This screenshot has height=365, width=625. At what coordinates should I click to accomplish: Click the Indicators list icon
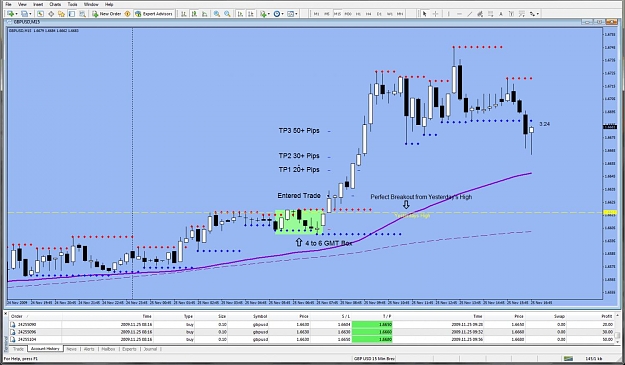click(263, 14)
